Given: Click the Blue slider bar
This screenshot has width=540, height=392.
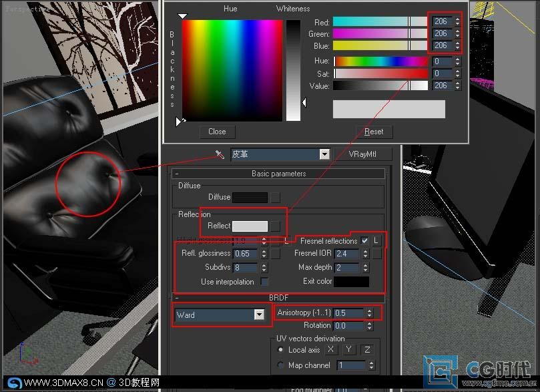Looking at the screenshot, I should click(380, 45).
